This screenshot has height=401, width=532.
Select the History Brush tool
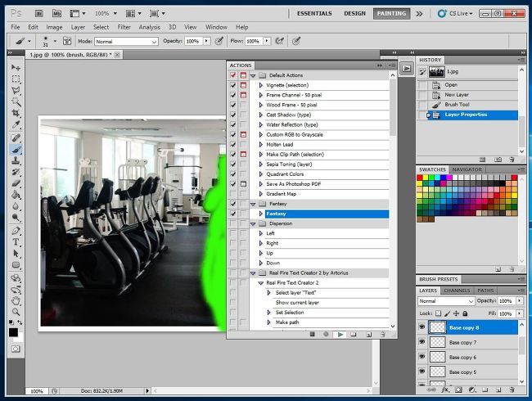pyautogui.click(x=16, y=172)
